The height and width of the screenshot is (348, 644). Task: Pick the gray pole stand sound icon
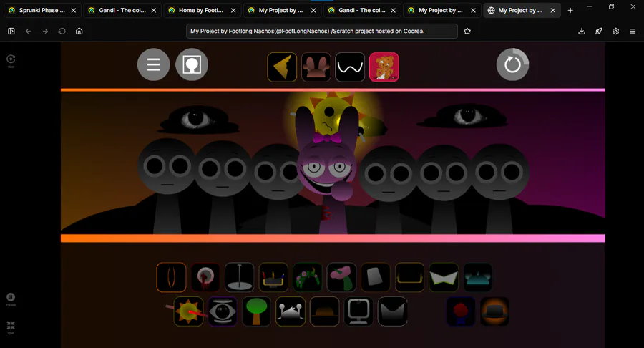[x=240, y=277]
